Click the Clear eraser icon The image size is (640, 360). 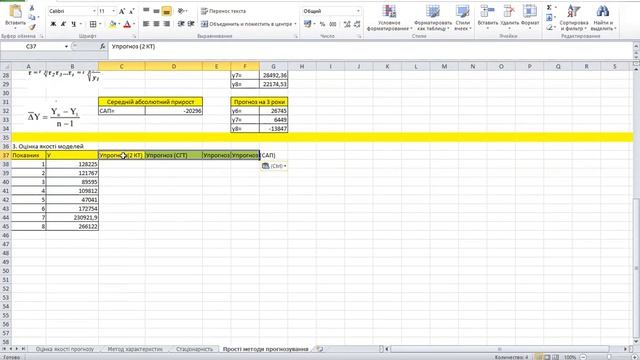tap(549, 27)
